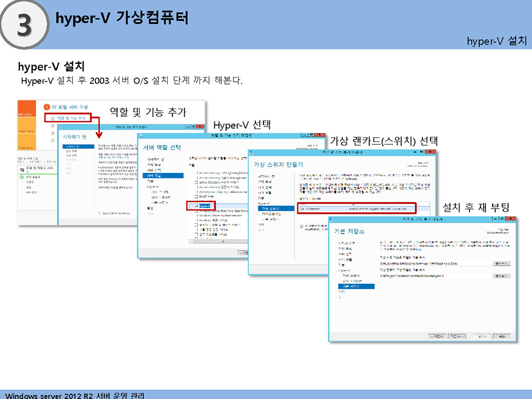The height and width of the screenshot is (399, 532).
Task: Tick the DHCP server role checkbox
Action: (x=196, y=196)
